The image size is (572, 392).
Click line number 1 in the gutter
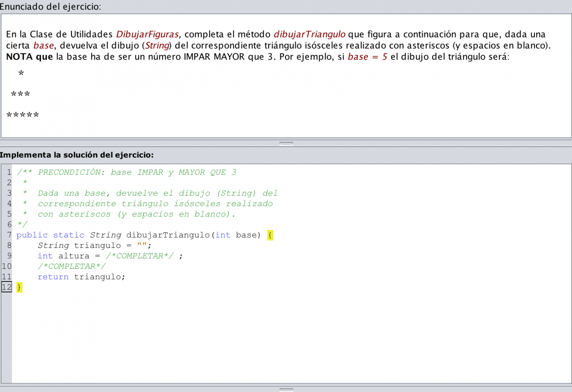click(9, 172)
